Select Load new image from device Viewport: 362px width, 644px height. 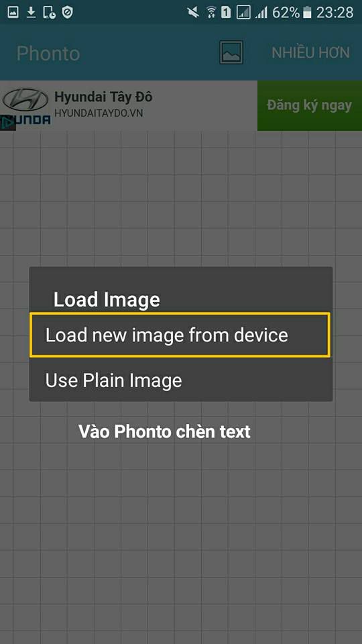tap(180, 335)
